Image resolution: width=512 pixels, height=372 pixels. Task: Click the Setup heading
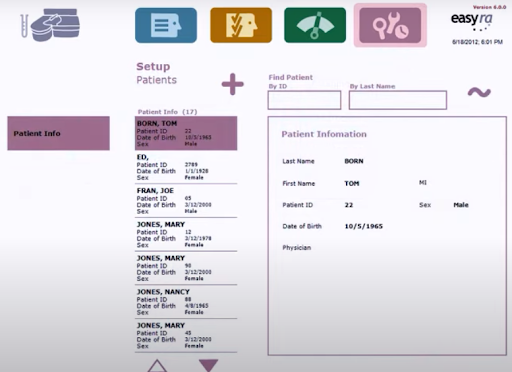coord(153,67)
